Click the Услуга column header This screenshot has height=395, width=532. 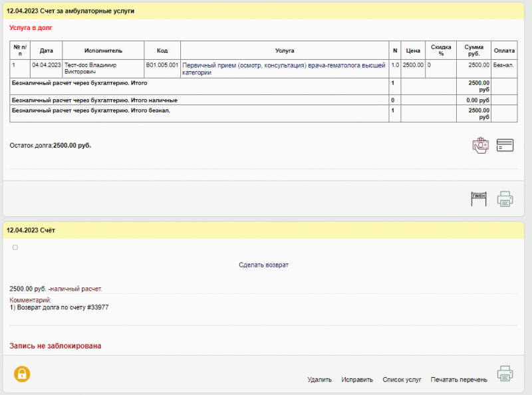284,51
